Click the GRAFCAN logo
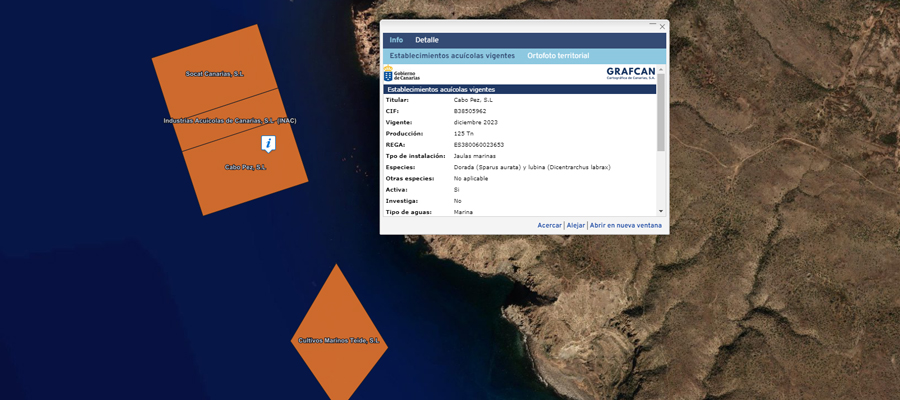 [630, 73]
